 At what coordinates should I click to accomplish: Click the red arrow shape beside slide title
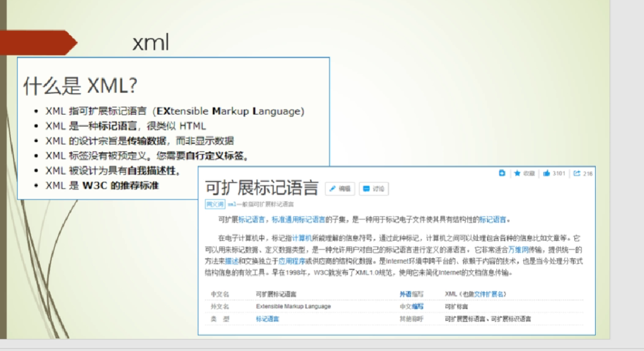pyautogui.click(x=38, y=42)
